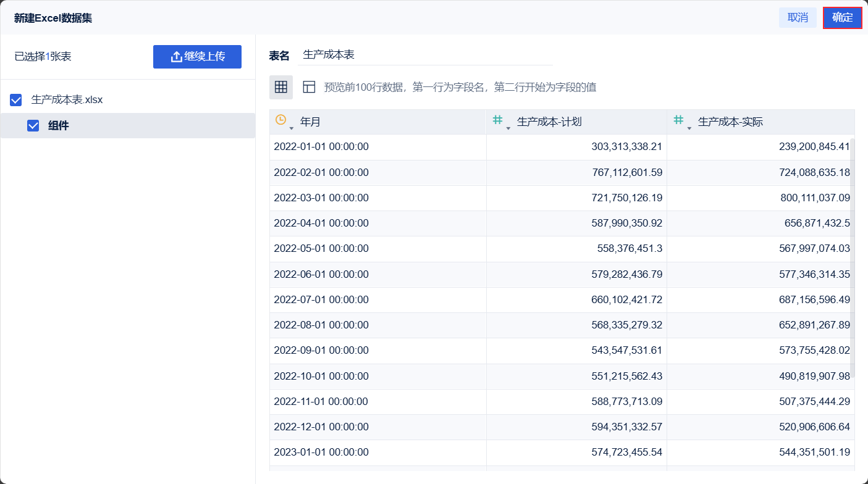Click the 543,547,531.61 plan cost cell
This screenshot has height=484, width=868.
point(577,351)
